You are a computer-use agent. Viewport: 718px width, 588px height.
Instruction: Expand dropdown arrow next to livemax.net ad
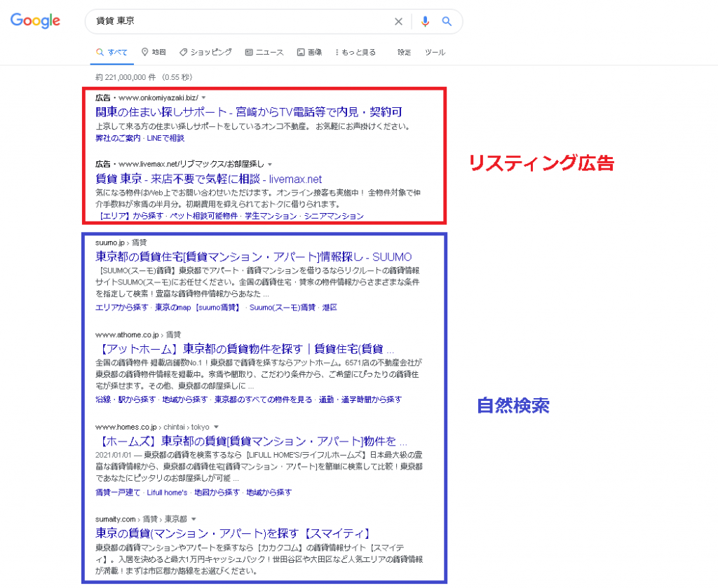coord(270,164)
